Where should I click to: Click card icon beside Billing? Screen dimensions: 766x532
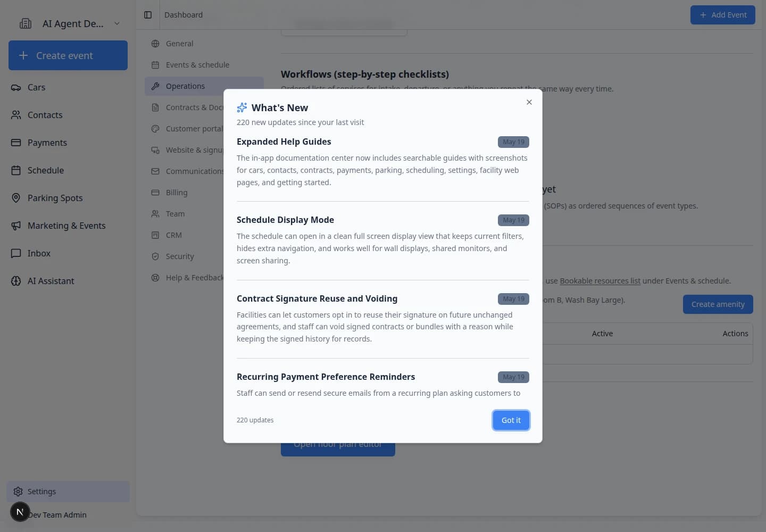click(155, 193)
